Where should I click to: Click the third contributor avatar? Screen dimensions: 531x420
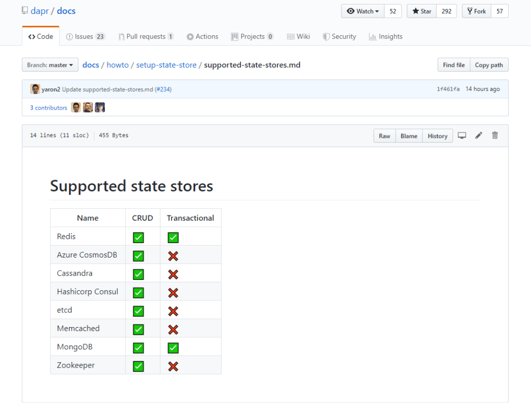[100, 107]
